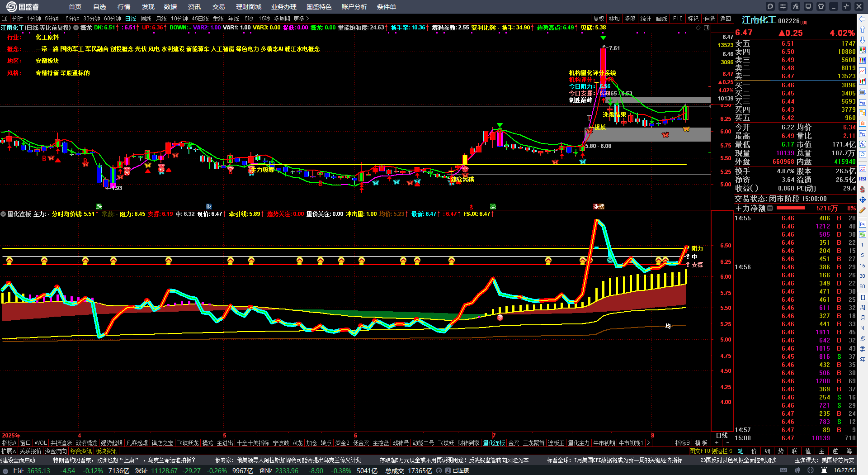Click the keyboard icon in status bar
The width and height of the screenshot is (868, 475).
pyautogui.click(x=783, y=470)
